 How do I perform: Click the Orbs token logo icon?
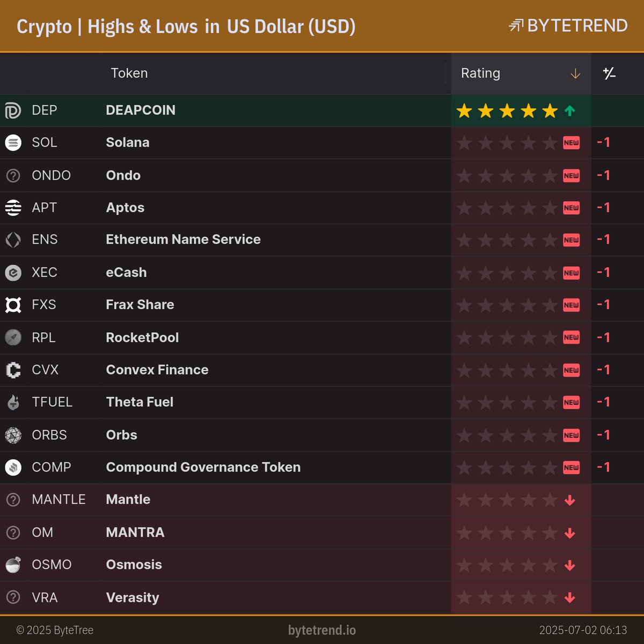pos(13,435)
